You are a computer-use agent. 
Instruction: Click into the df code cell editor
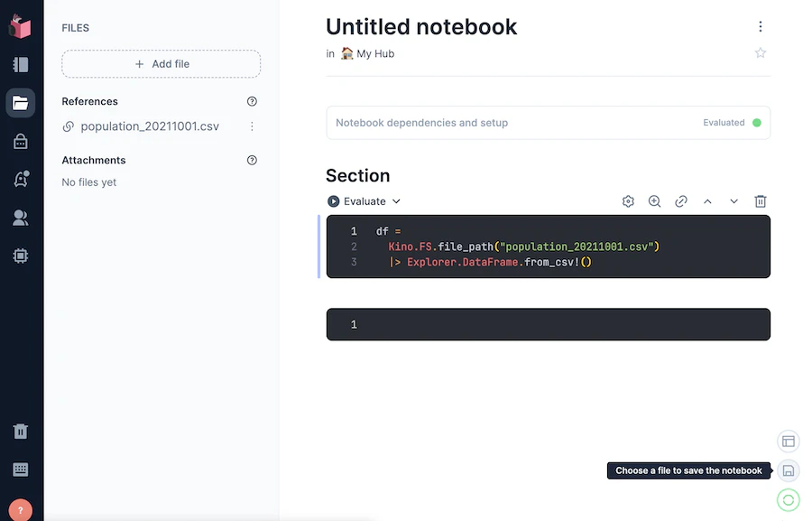click(x=549, y=247)
